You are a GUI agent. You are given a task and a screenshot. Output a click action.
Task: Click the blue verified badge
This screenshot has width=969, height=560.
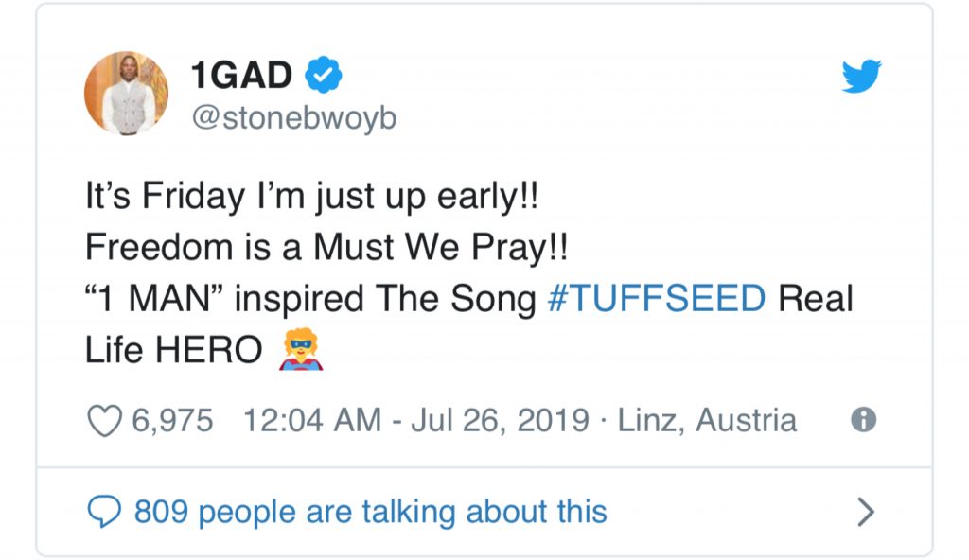[324, 74]
